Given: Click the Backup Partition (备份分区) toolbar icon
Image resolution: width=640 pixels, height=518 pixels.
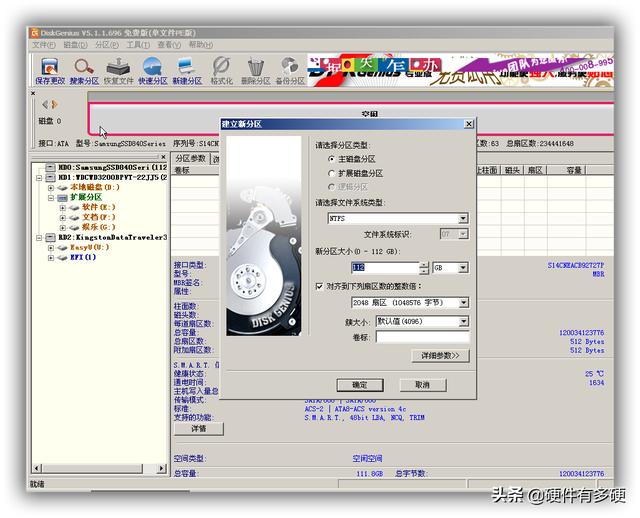Looking at the screenshot, I should pos(290,70).
